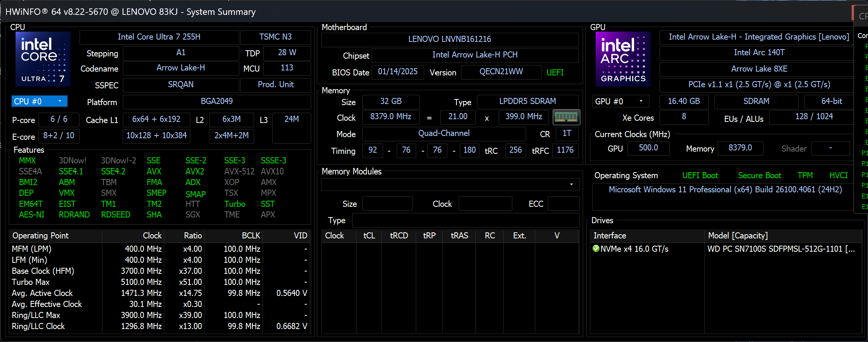This screenshot has height=342, width=868.
Task: Click the AES-NI feature flag
Action: coord(32,215)
